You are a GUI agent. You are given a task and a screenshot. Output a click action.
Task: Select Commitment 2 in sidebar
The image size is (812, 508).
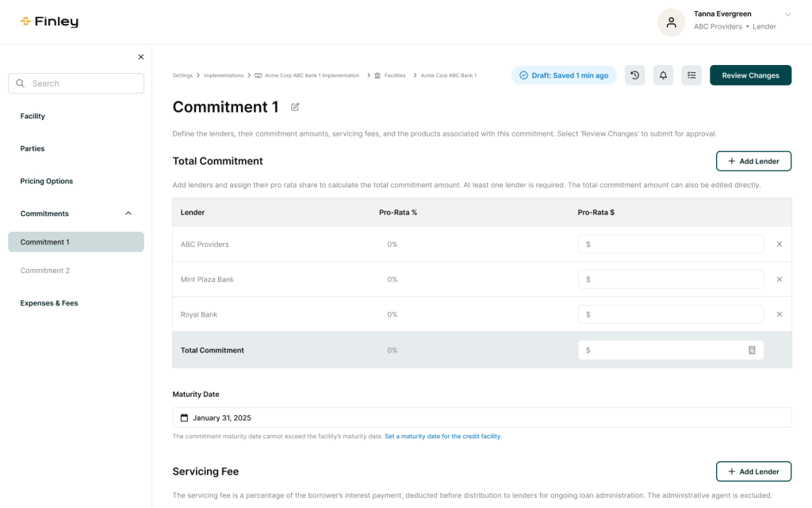tap(45, 271)
